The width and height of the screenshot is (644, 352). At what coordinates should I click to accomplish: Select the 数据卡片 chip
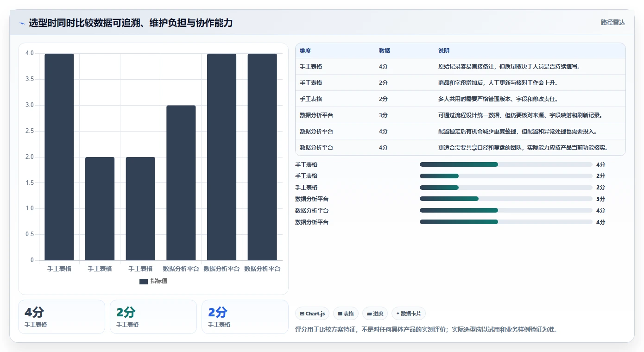[x=409, y=314]
